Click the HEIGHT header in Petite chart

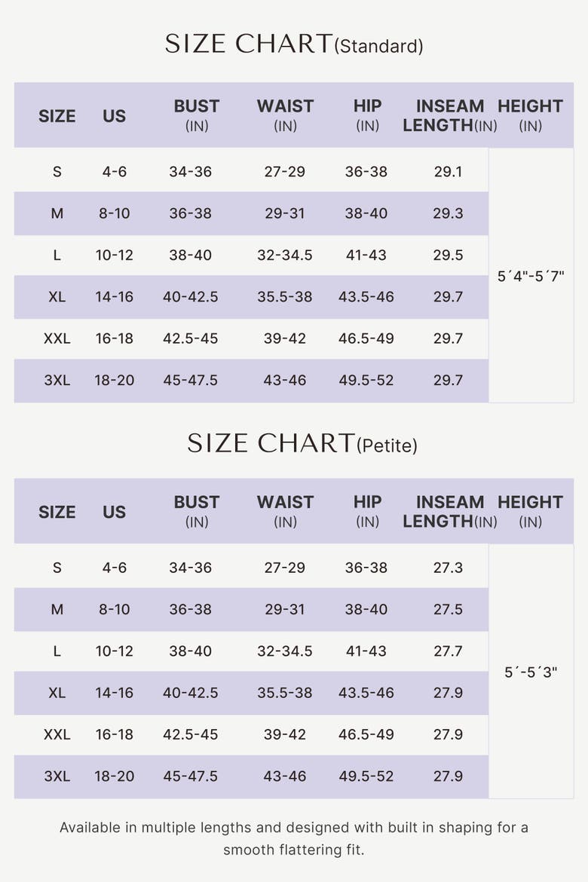click(x=530, y=511)
